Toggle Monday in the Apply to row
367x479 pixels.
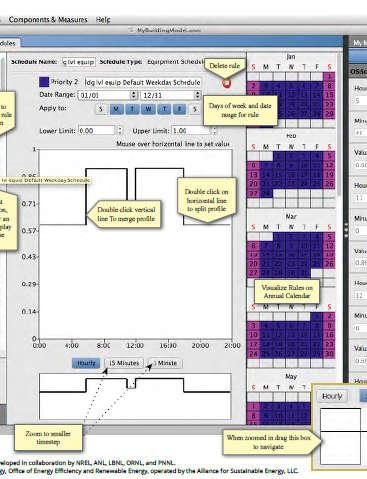[x=116, y=109]
